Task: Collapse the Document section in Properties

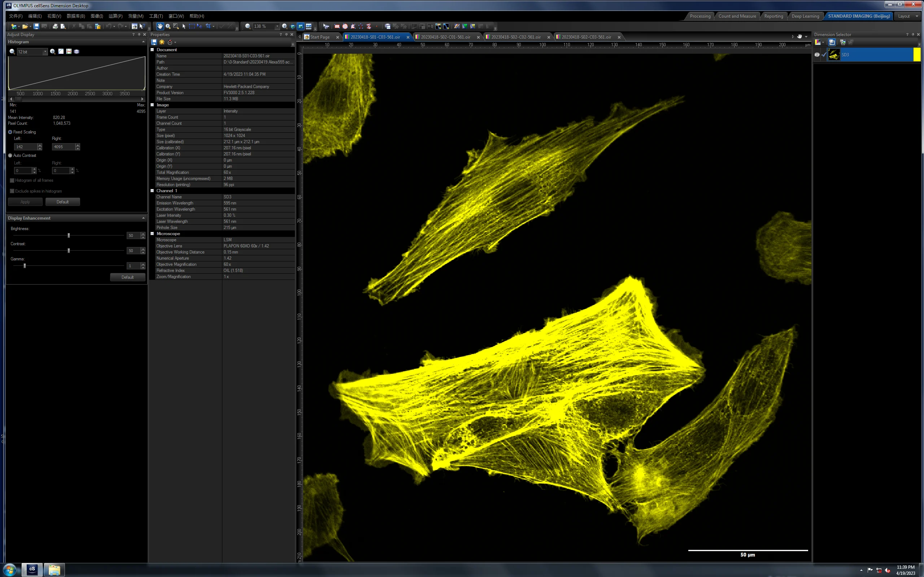Action: [152, 50]
